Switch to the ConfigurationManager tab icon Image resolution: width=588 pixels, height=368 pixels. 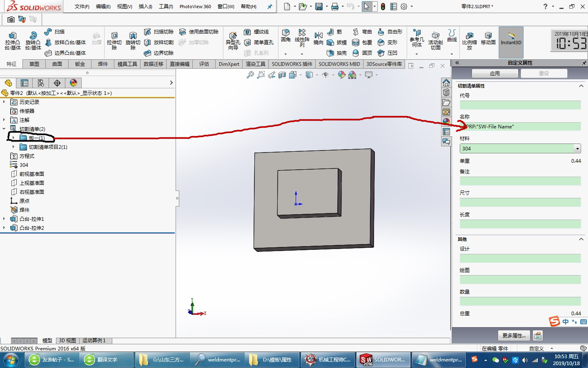pos(41,83)
